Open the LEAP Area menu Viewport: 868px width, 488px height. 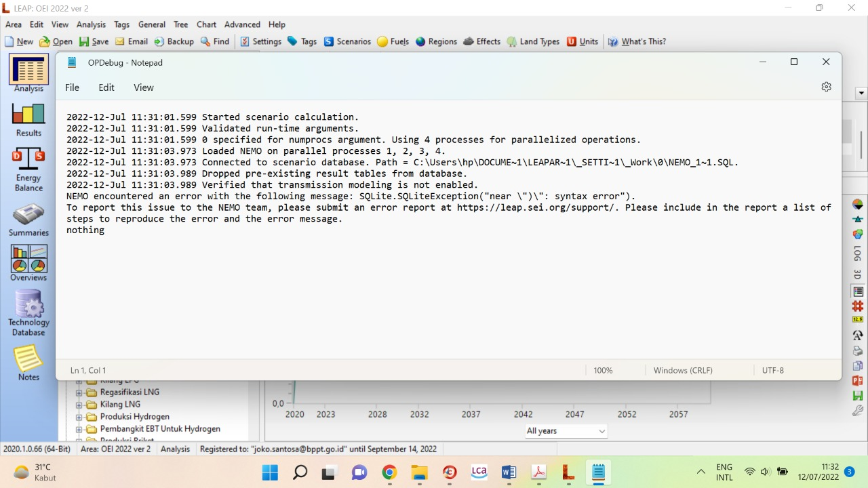(14, 24)
